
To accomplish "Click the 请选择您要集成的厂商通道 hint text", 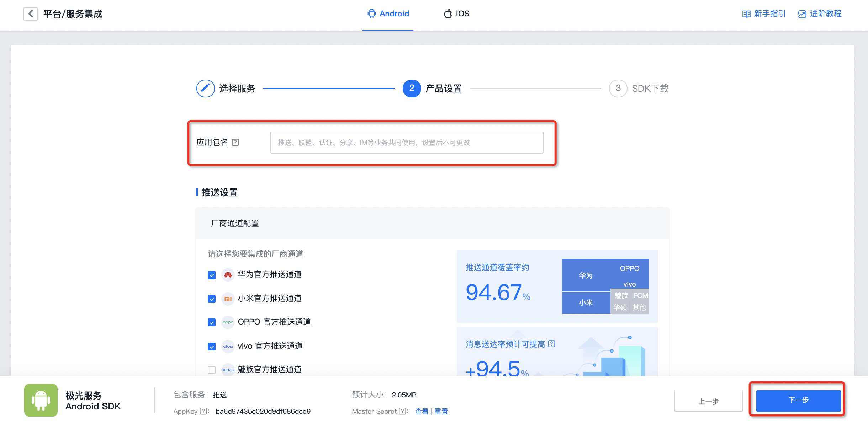I will (255, 254).
